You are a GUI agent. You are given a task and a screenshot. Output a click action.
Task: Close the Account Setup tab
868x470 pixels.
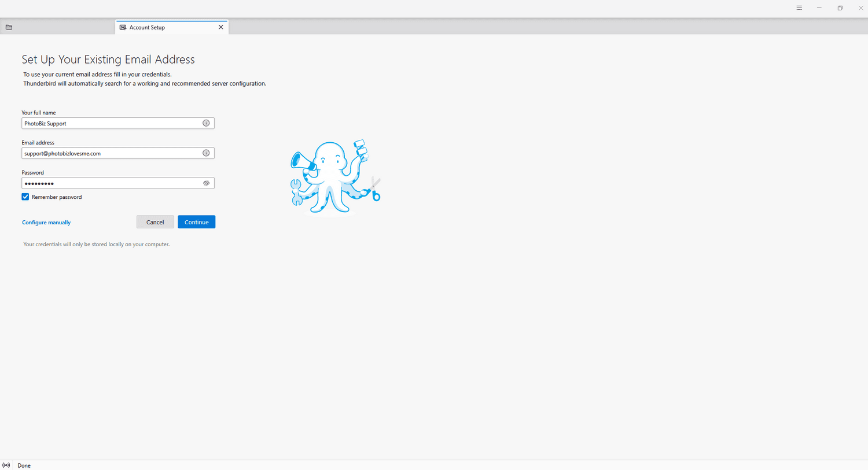click(220, 27)
